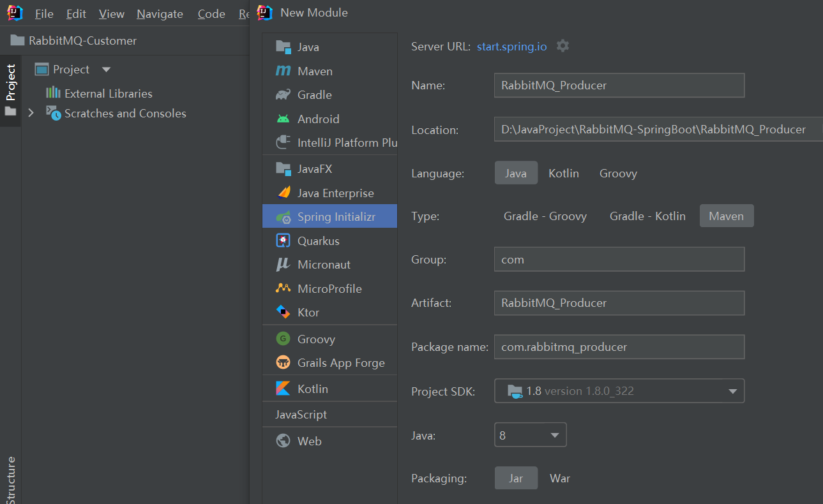
Task: Click the IntelliJ IDEA logo in main window
Action: (15, 13)
